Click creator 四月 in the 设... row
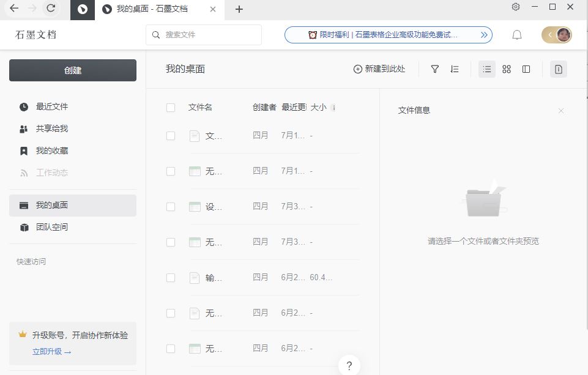This screenshot has width=588, height=375. pyautogui.click(x=260, y=206)
